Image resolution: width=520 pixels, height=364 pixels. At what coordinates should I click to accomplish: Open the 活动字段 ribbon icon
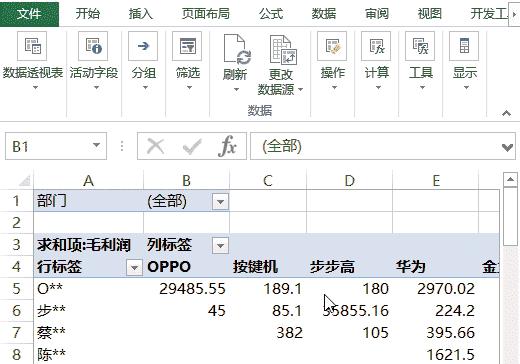[93, 46]
